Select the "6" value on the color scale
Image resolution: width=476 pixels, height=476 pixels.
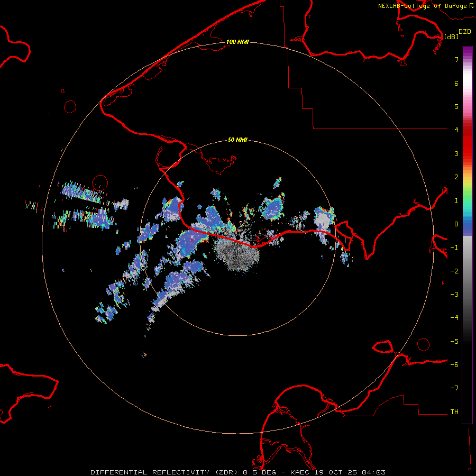click(456, 83)
